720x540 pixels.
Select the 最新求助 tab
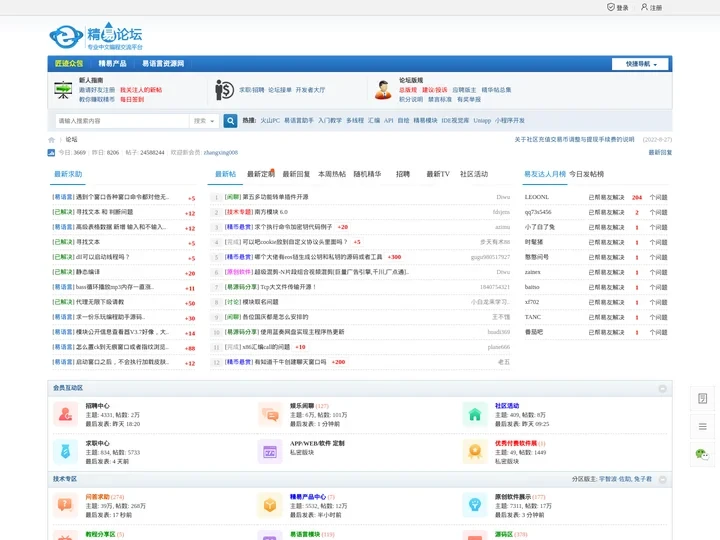68,174
